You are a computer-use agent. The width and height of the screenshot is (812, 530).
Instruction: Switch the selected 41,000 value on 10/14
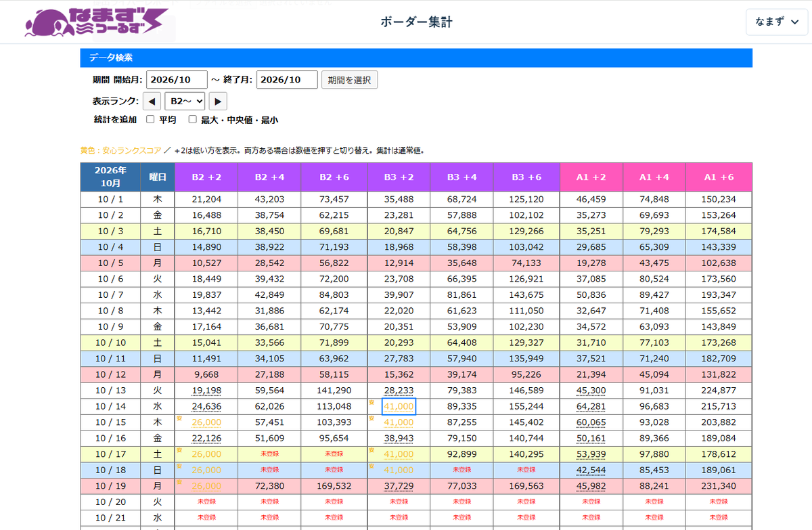[x=399, y=406]
